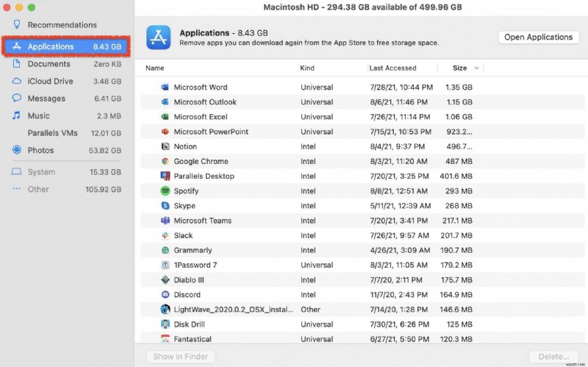Click the Recommendations lightbulb icon

[x=16, y=25]
